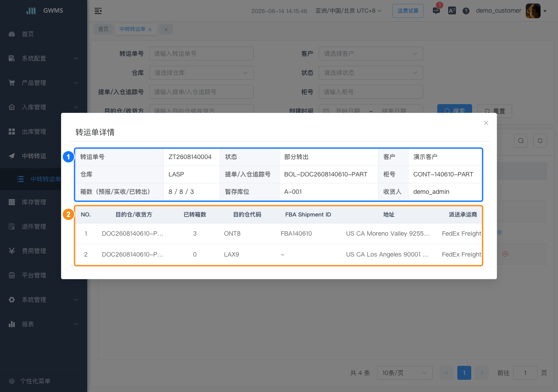Screen dimensions: 558x392
Task: Go to previous page arrow in pagination
Action: (x=447, y=373)
